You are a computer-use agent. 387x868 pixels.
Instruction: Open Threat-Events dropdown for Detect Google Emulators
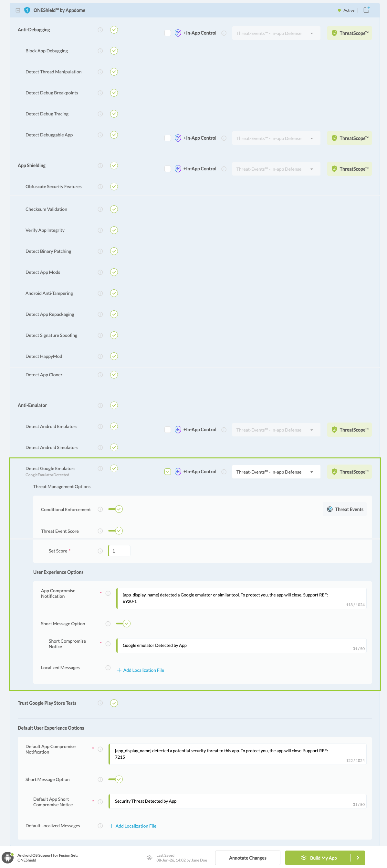[276, 472]
